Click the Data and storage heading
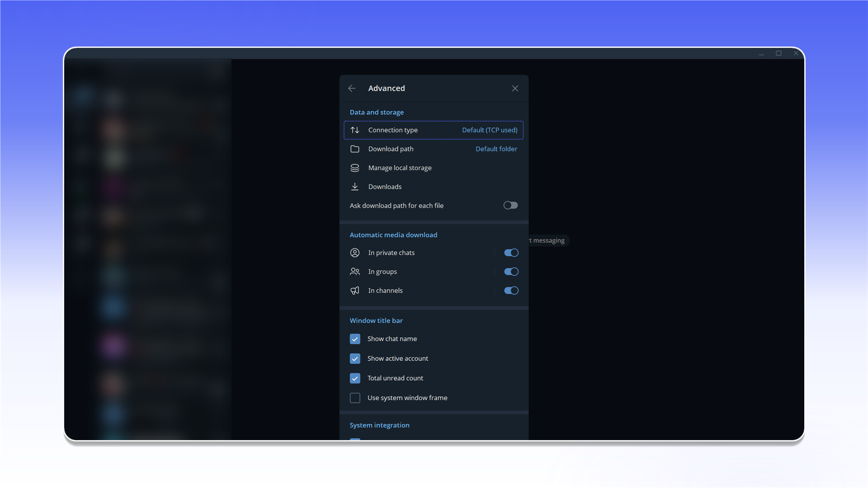Image resolution: width=868 pixels, height=488 pixels. 377,113
